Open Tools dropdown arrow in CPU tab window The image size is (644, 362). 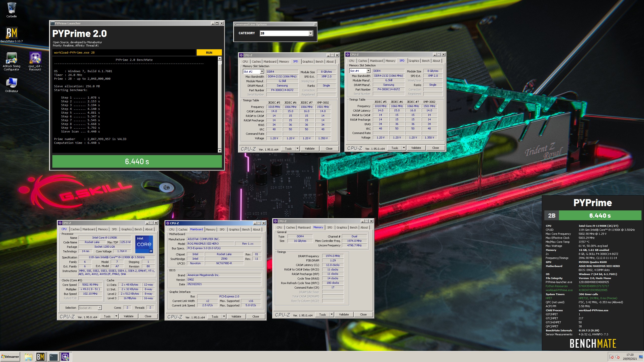(116, 316)
